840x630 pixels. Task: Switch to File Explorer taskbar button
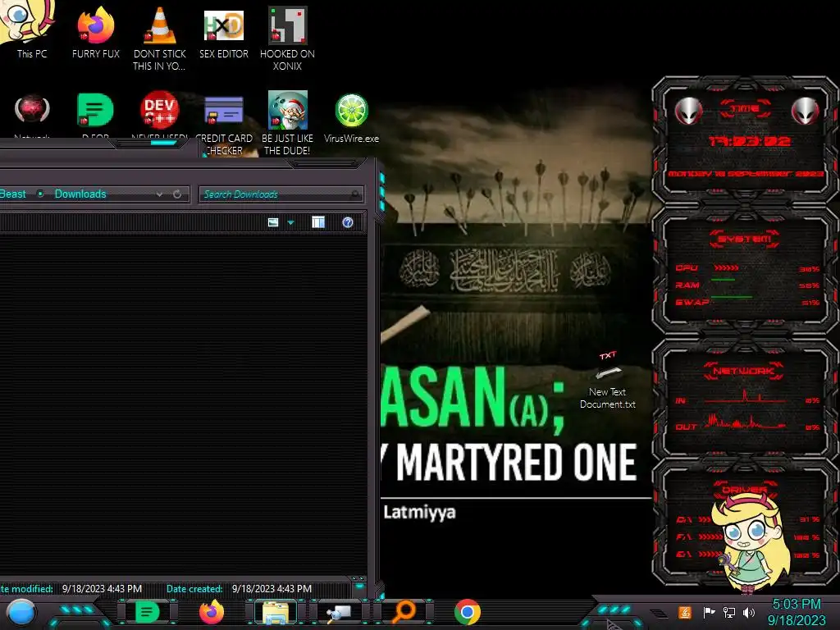pyautogui.click(x=276, y=613)
